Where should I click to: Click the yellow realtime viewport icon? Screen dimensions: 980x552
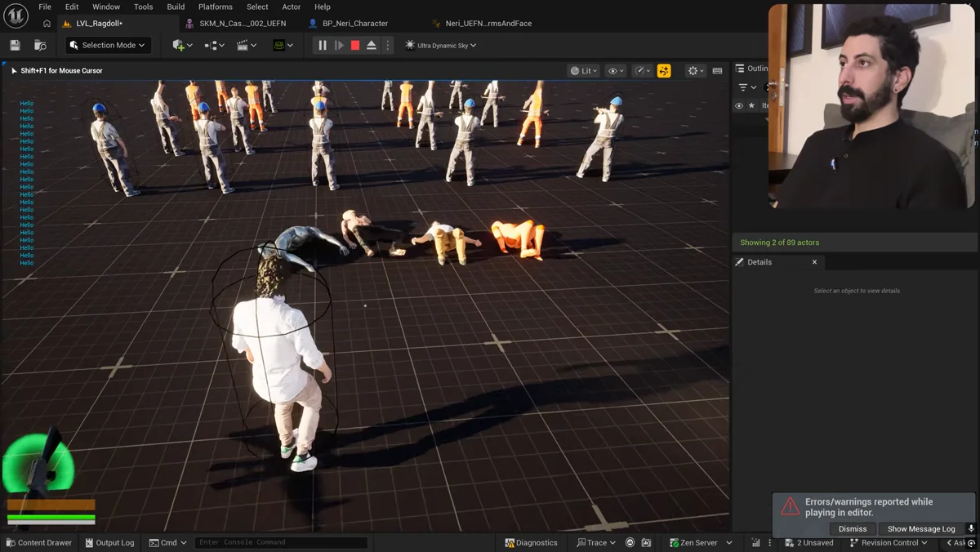coord(664,71)
